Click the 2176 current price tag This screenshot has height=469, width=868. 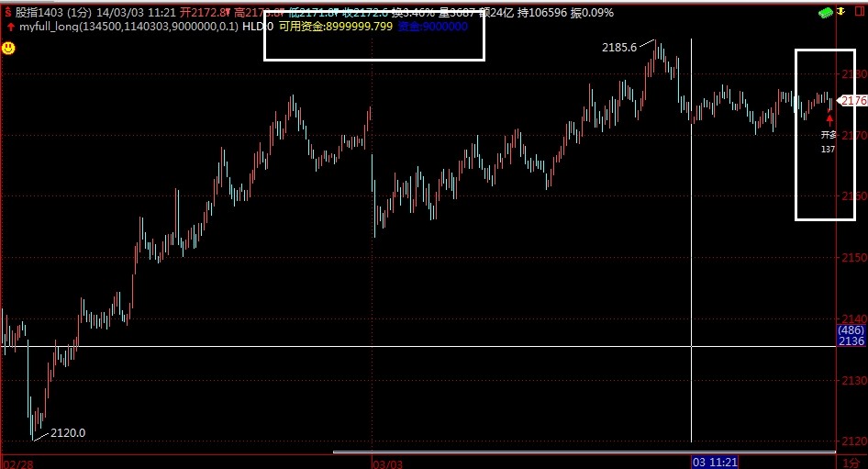[852, 100]
